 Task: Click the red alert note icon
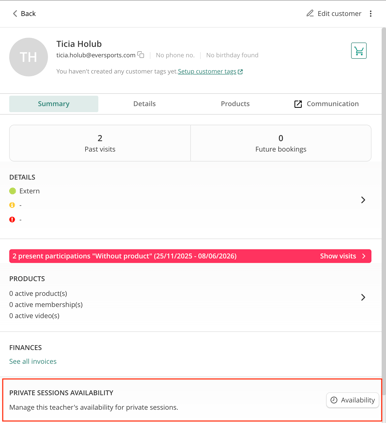coord(12,219)
